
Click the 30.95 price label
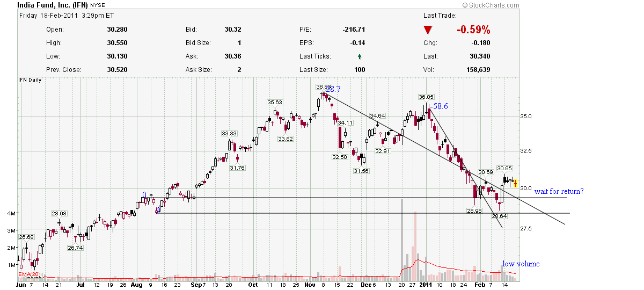click(x=504, y=168)
